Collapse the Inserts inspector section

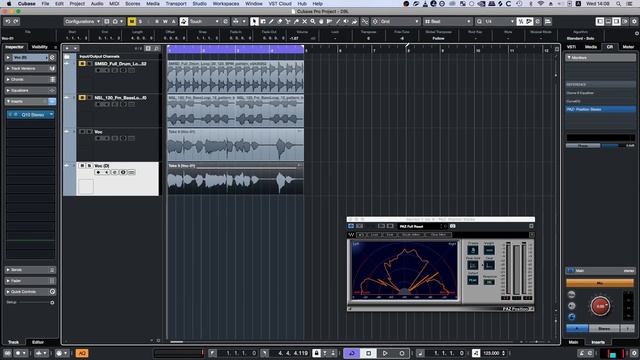click(30, 101)
